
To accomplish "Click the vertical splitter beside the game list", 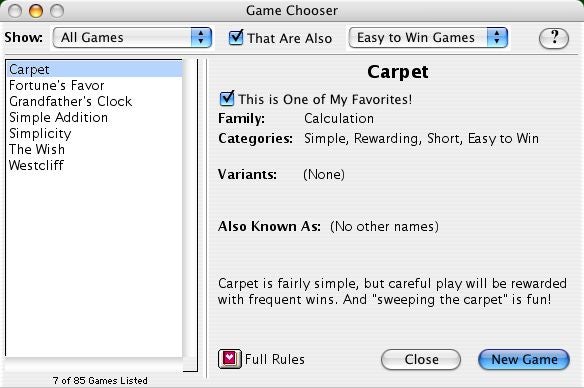I will (x=206, y=218).
